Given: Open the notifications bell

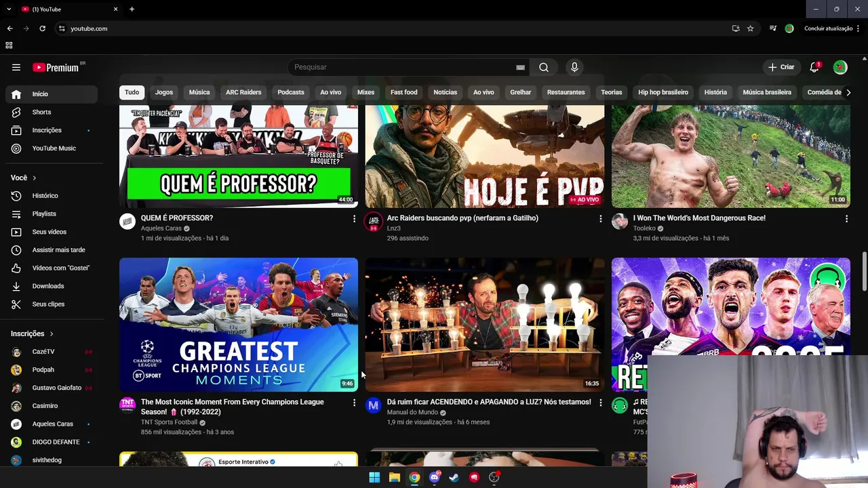Looking at the screenshot, I should click(x=814, y=67).
